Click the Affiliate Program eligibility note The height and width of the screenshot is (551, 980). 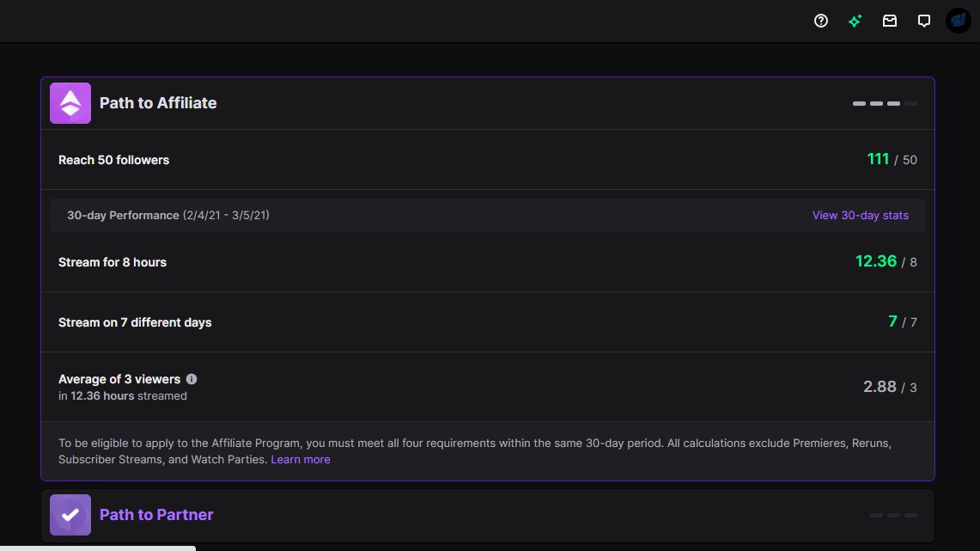[x=475, y=451]
